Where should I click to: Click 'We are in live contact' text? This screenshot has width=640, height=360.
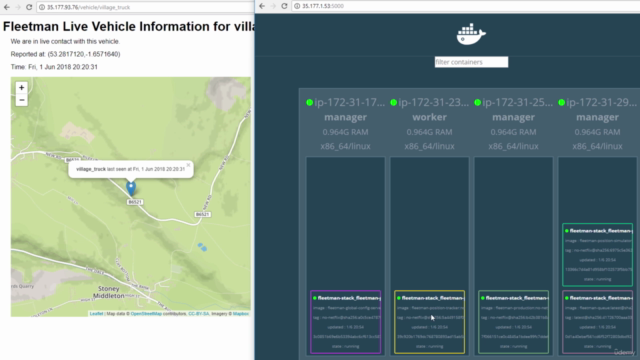point(65,42)
